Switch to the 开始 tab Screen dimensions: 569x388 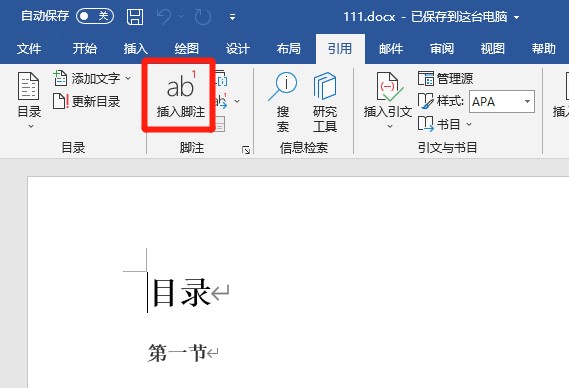(x=84, y=48)
